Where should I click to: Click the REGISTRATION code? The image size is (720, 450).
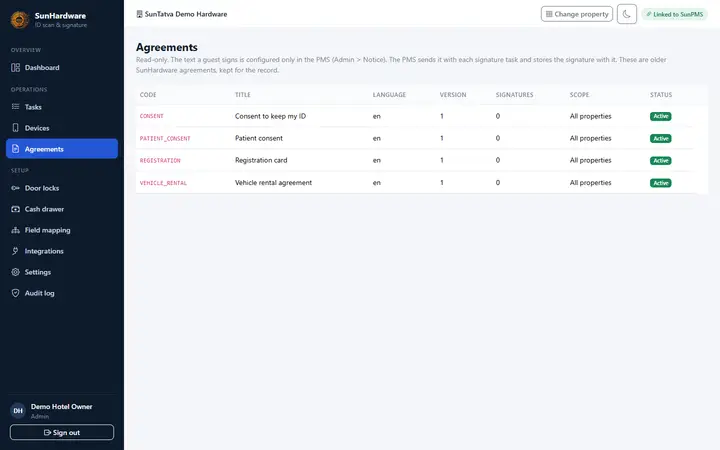click(160, 160)
